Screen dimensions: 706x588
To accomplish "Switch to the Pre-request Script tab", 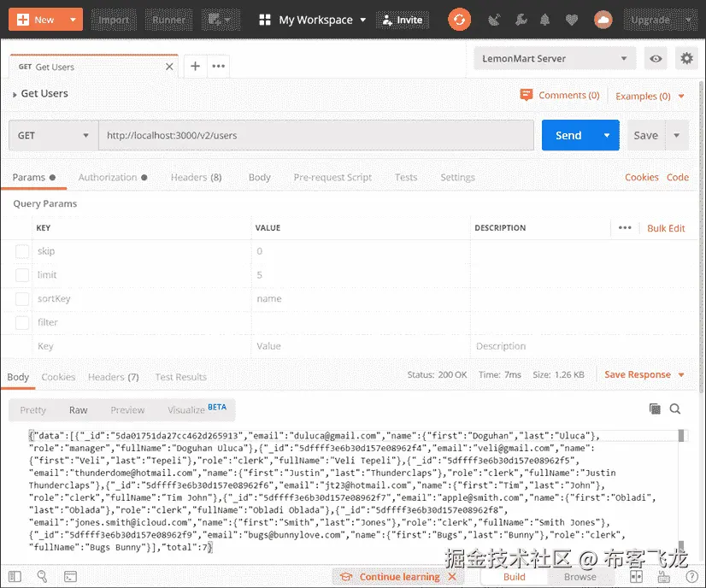I will pyautogui.click(x=332, y=178).
